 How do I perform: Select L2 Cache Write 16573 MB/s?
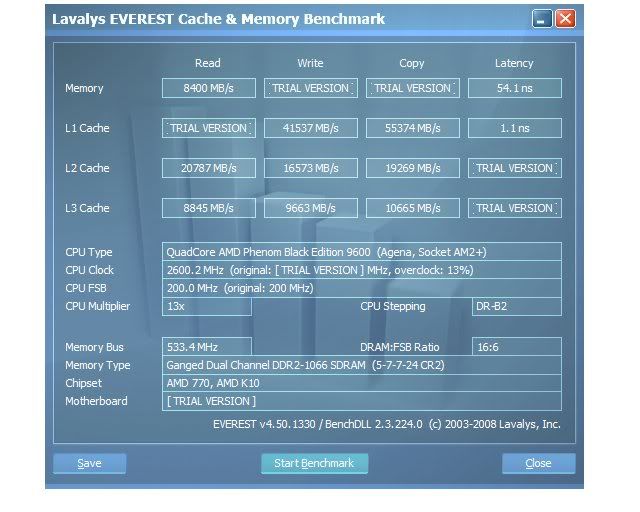[x=311, y=168]
